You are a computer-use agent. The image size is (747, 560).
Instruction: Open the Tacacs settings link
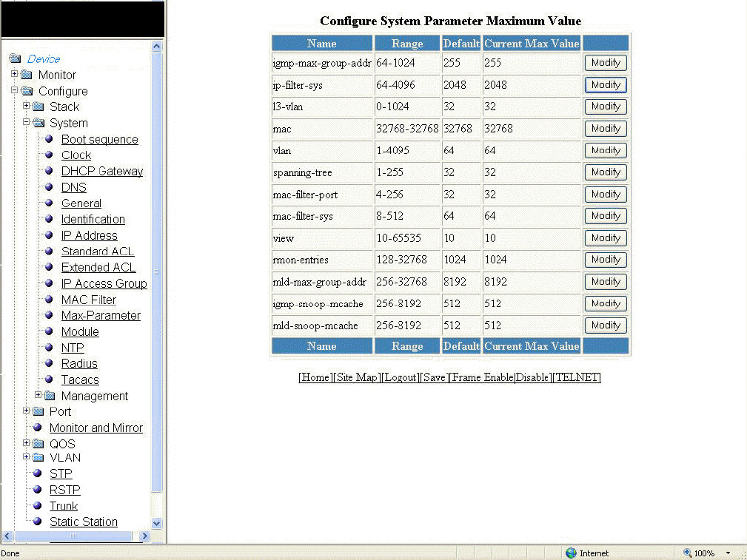point(80,379)
